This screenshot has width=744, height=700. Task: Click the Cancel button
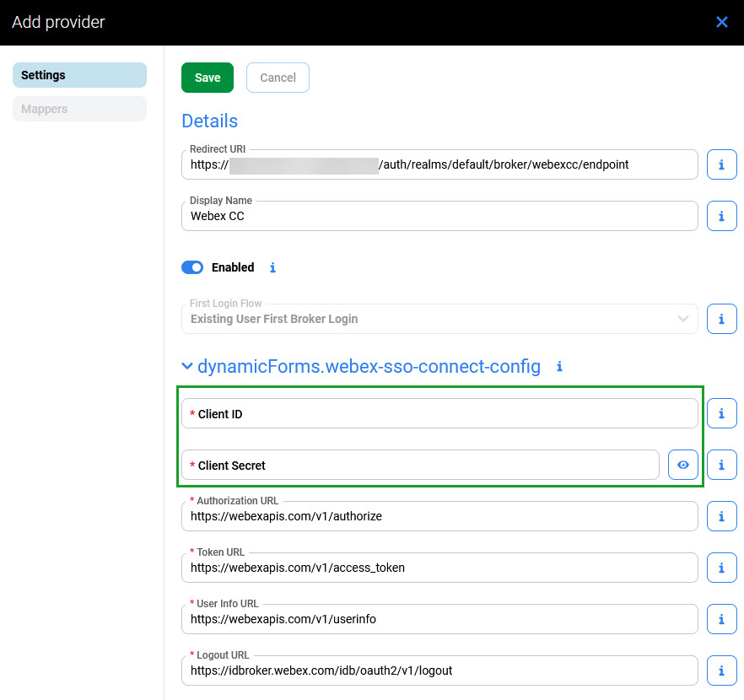(278, 78)
